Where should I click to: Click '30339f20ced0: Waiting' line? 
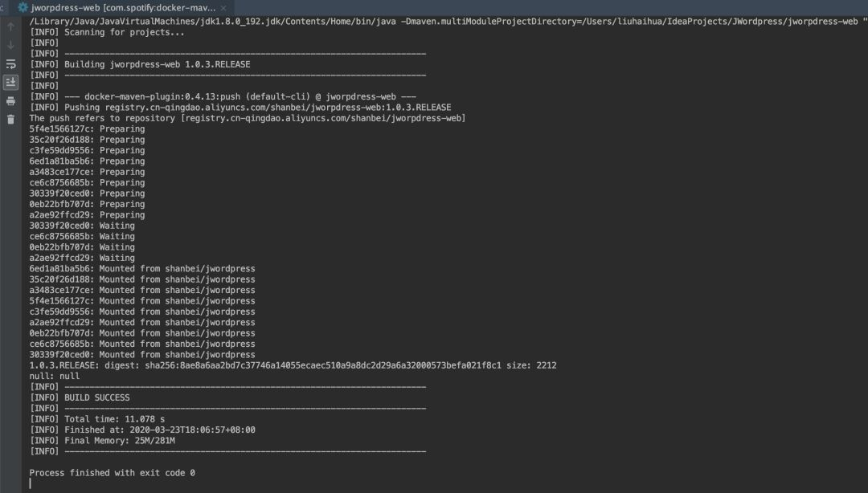(82, 226)
